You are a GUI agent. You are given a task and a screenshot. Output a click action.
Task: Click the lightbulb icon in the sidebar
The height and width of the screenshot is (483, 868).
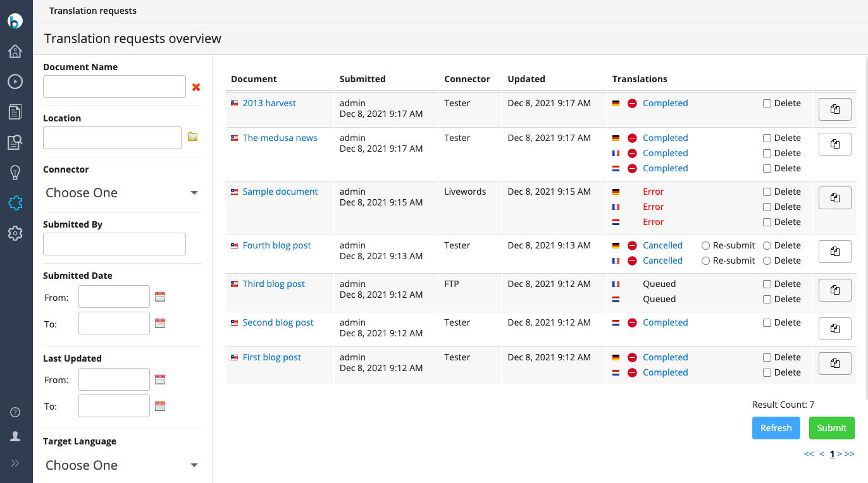point(15,173)
